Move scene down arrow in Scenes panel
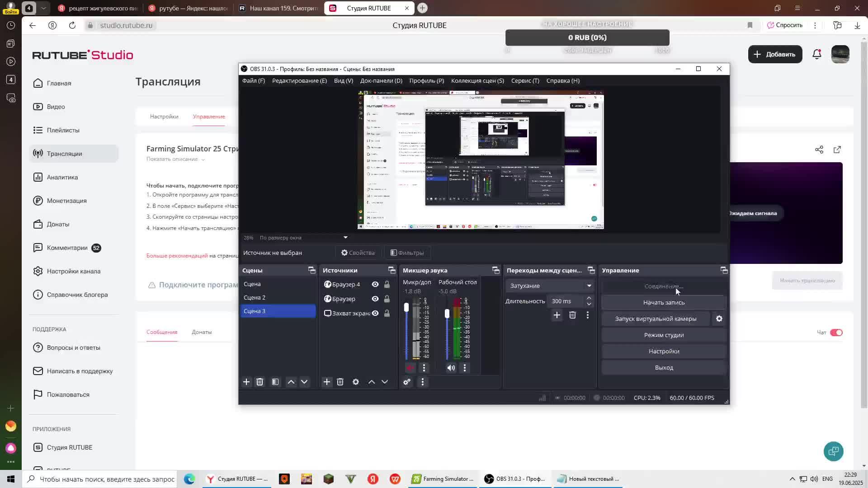 point(304,382)
